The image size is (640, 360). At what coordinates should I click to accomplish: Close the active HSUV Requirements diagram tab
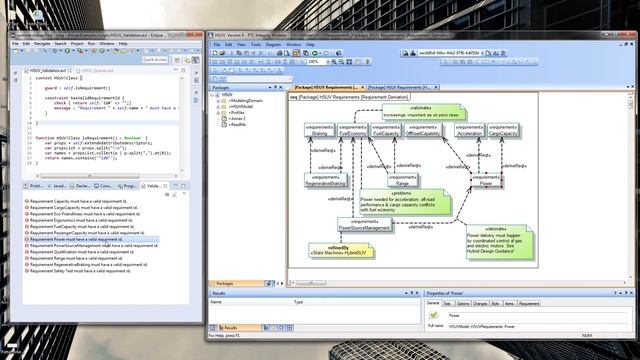pos(362,87)
